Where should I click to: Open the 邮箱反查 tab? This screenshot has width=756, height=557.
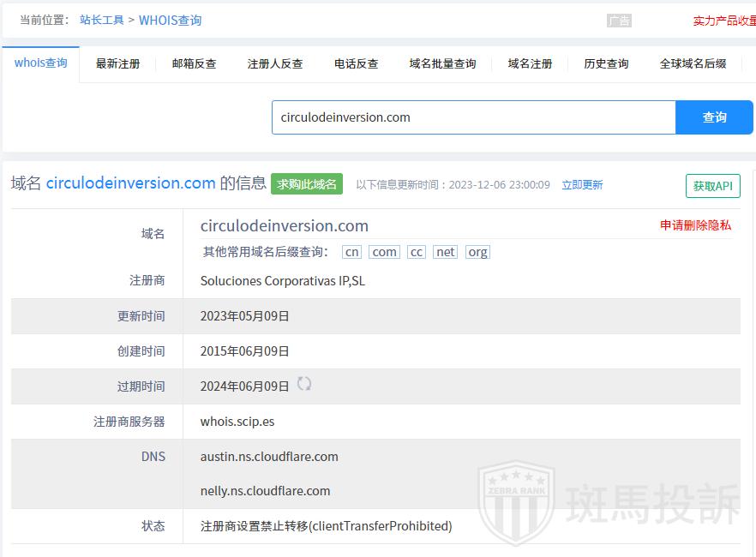point(194,63)
